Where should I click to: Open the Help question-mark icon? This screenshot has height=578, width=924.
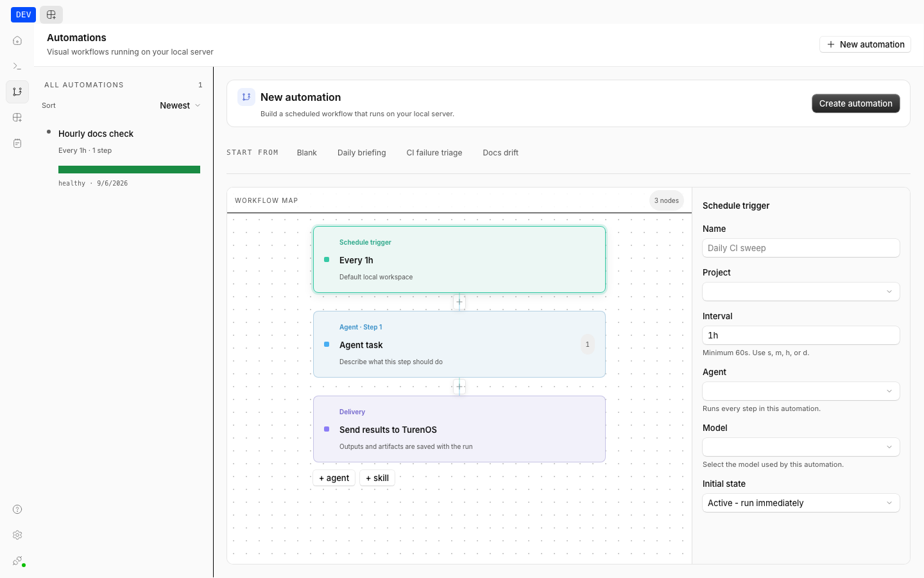[x=17, y=509]
